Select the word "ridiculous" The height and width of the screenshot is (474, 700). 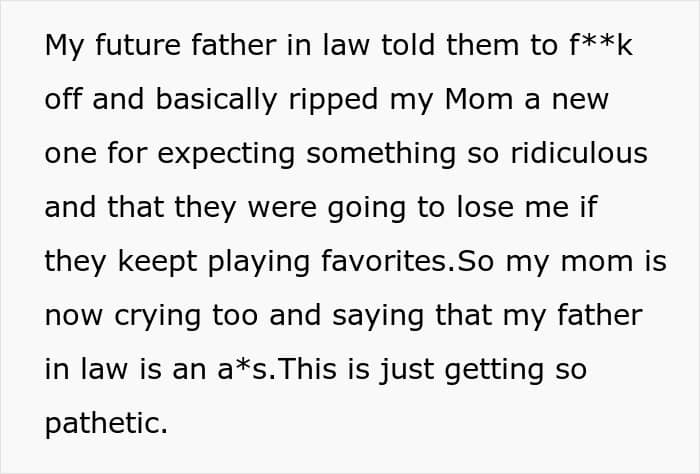click(579, 153)
